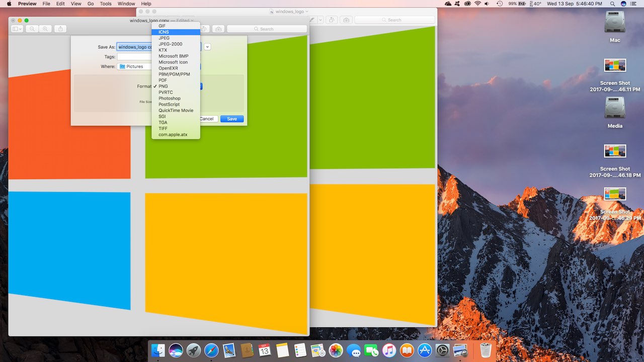Rotate the image using the rotate icon

click(x=331, y=20)
